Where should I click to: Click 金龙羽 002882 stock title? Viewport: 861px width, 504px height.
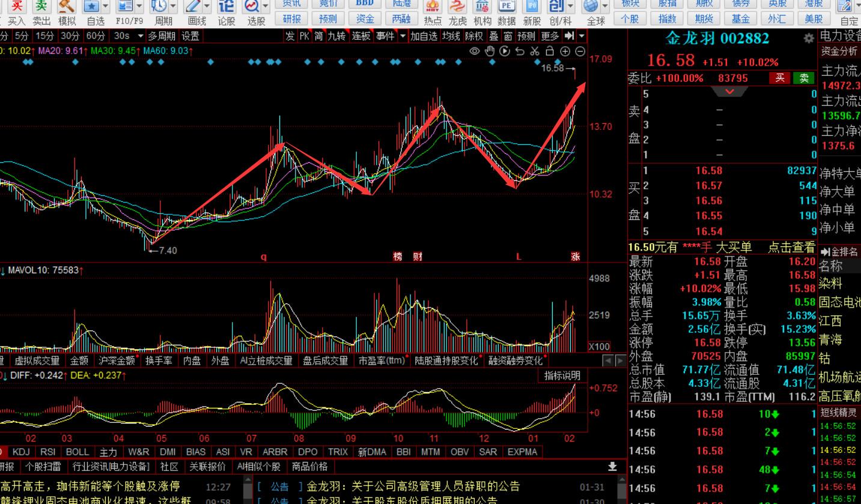coord(717,38)
